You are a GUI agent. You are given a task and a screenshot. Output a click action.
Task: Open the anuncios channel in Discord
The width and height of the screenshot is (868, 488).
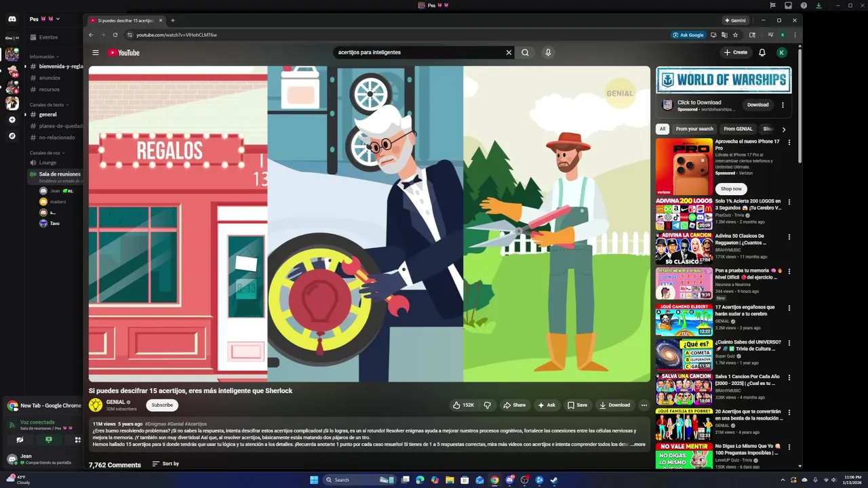click(x=50, y=78)
